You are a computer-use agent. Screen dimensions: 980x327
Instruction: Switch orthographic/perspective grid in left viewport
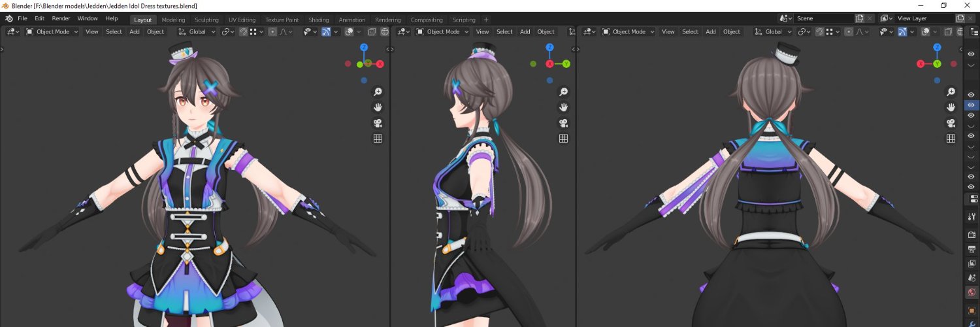pyautogui.click(x=378, y=139)
